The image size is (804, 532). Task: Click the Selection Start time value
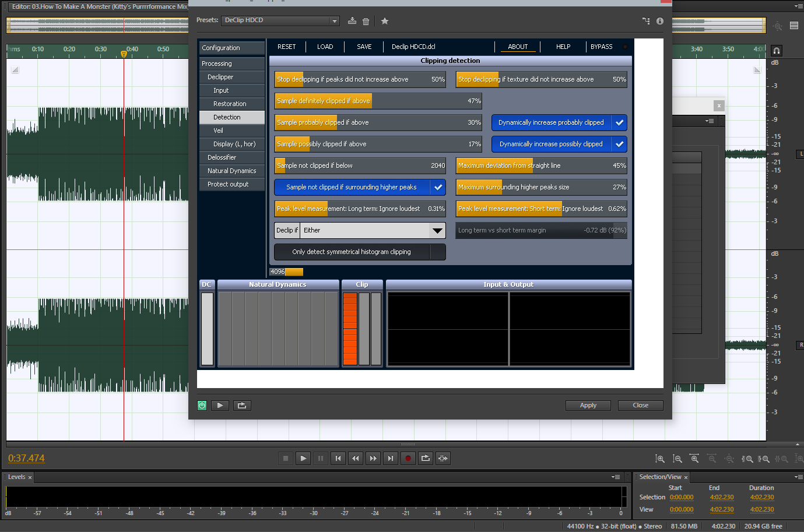coord(682,498)
